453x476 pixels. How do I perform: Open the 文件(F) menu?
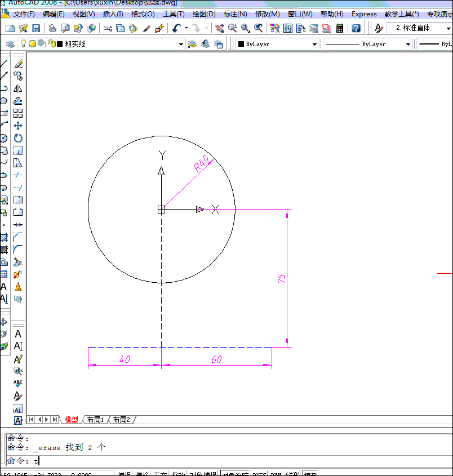24,14
